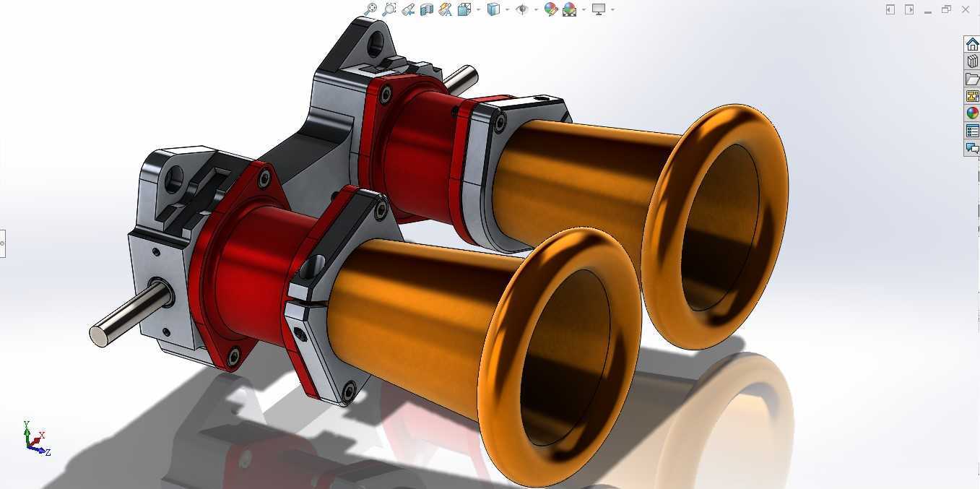Viewport: 980px width, 489px height.
Task: Close the document window
Action: tap(966, 9)
